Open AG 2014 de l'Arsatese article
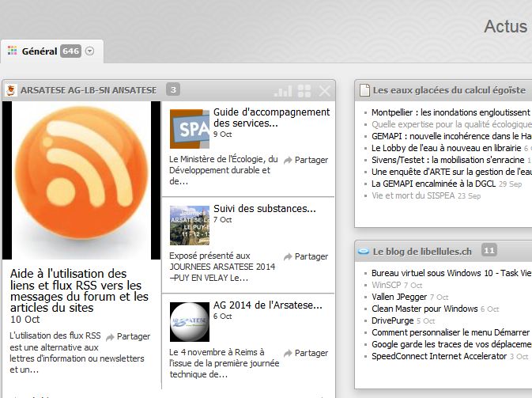The width and height of the screenshot is (532, 398). (268, 305)
